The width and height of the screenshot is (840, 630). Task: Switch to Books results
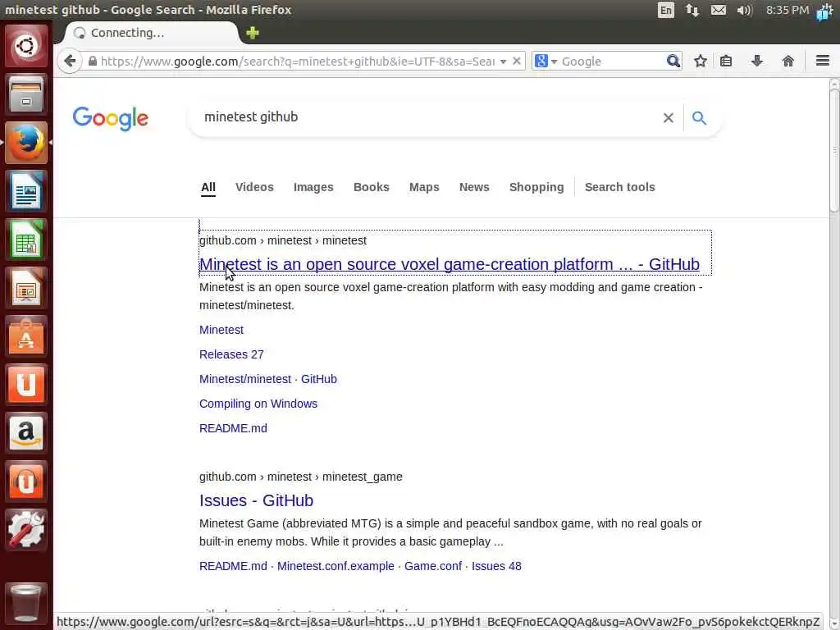(x=372, y=187)
